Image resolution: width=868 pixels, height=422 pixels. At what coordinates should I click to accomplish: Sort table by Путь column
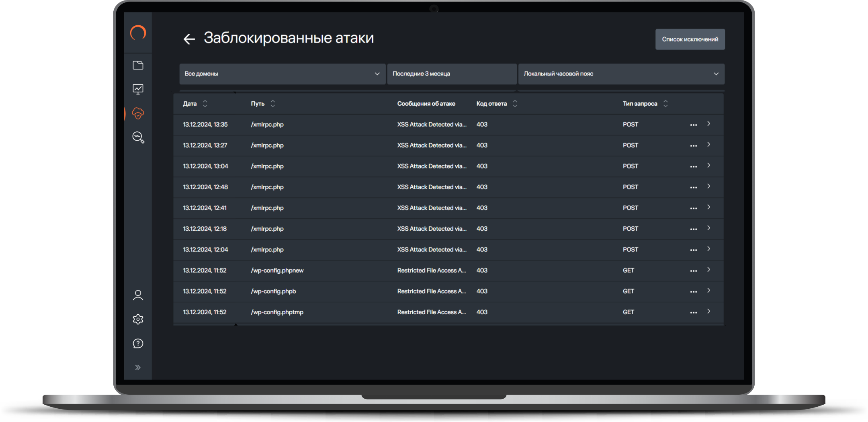tap(272, 104)
